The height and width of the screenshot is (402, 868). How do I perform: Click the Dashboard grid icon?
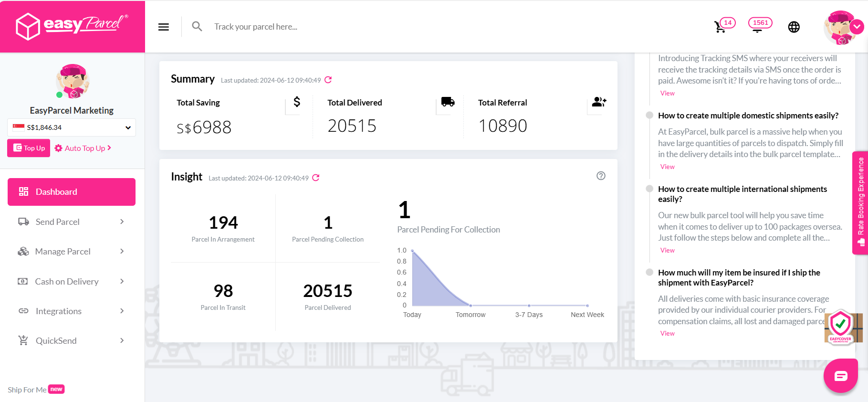(x=23, y=191)
